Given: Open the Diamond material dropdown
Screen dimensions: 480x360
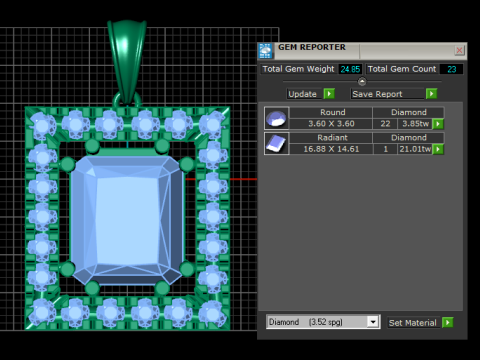Looking at the screenshot, I should tap(373, 322).
